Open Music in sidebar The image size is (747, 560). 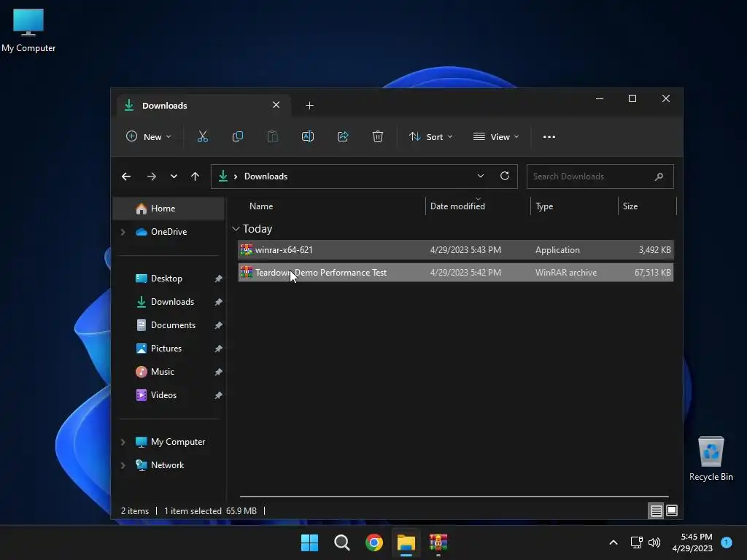coord(162,372)
